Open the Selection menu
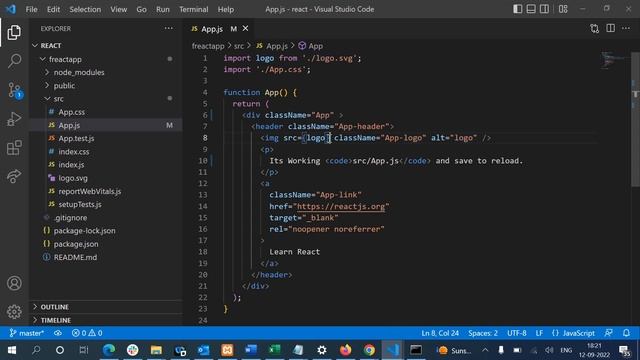 coord(85,9)
